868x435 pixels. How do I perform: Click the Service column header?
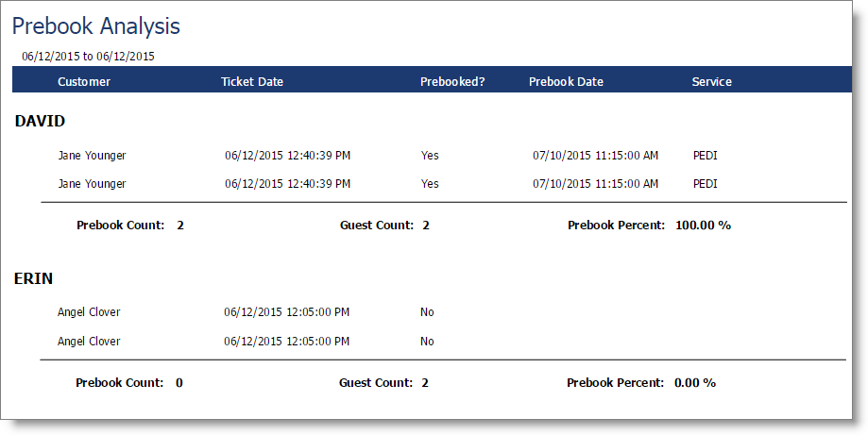712,82
